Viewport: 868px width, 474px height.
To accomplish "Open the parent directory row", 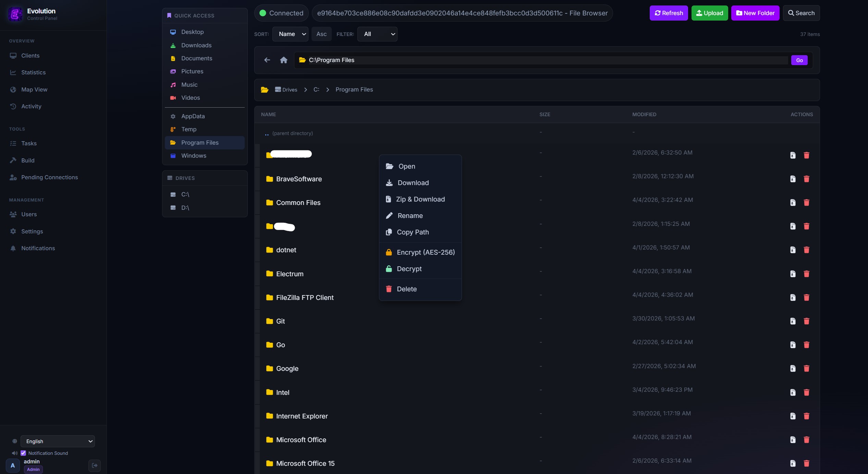I will tap(537, 133).
